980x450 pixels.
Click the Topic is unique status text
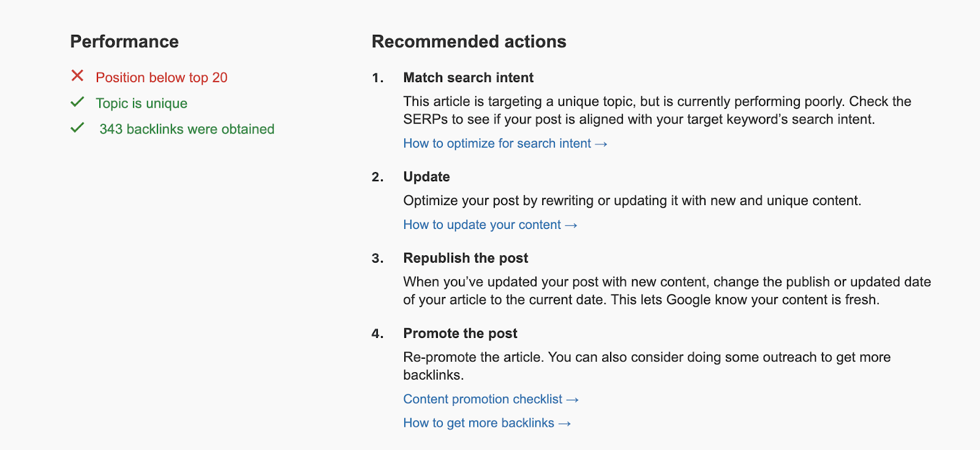(141, 103)
